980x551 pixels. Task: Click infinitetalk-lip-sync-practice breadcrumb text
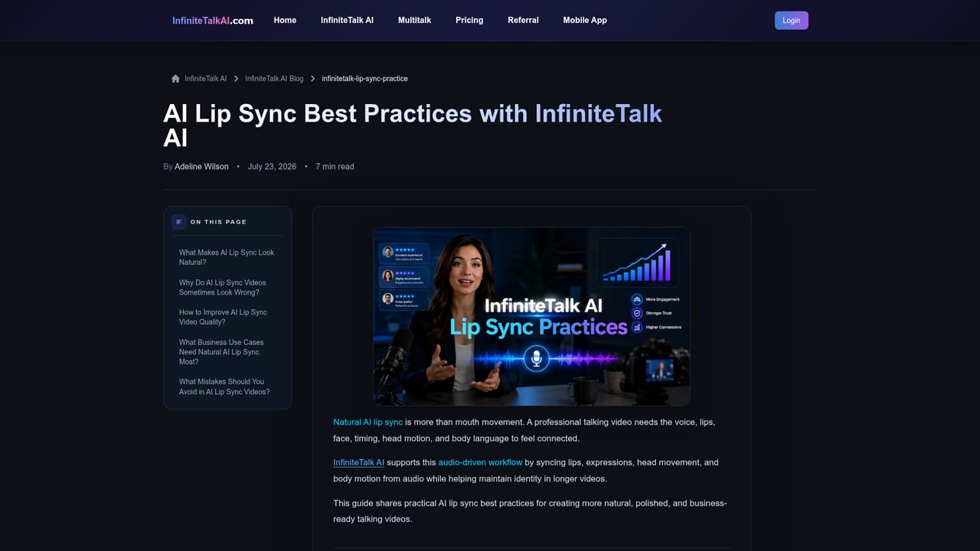pos(364,79)
